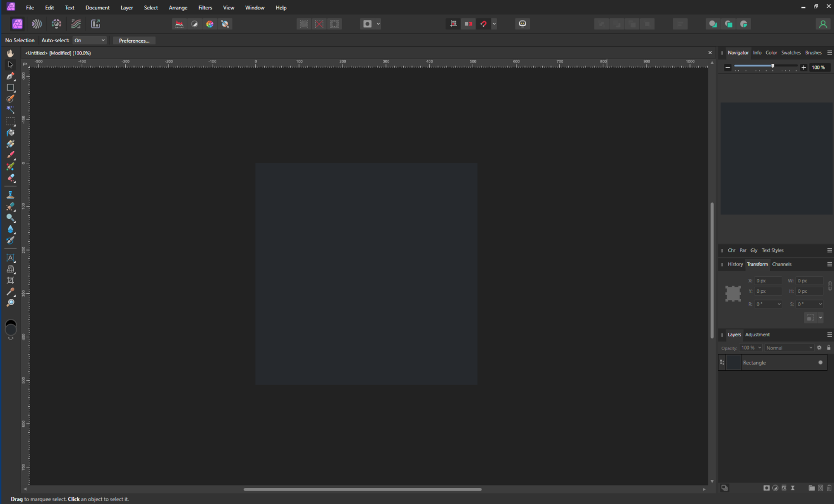
Task: Open the Filters menu
Action: (x=205, y=7)
